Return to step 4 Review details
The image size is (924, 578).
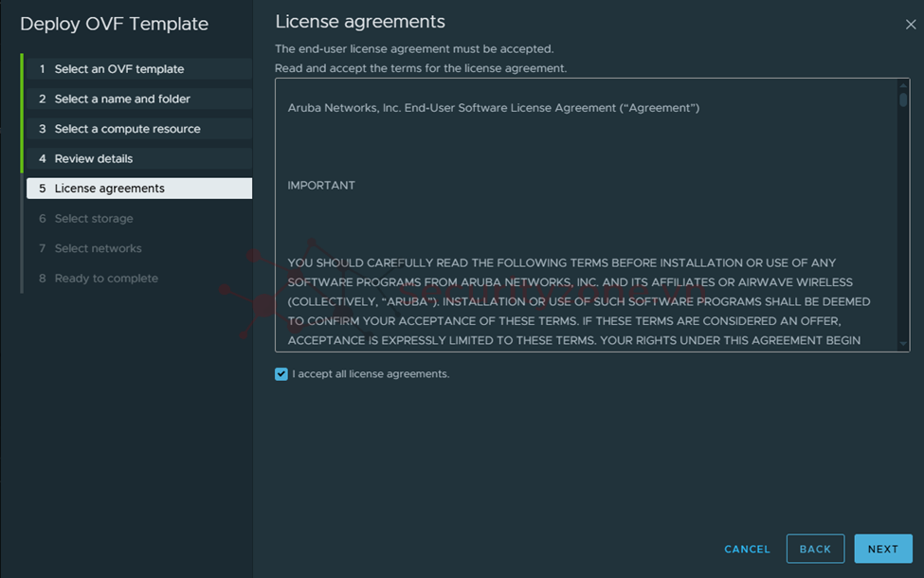pyautogui.click(x=139, y=158)
